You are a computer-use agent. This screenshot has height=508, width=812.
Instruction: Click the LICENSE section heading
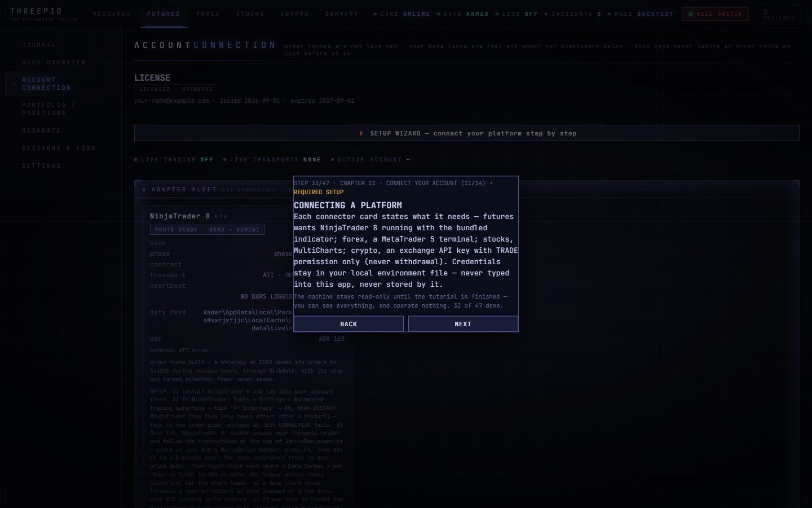152,78
